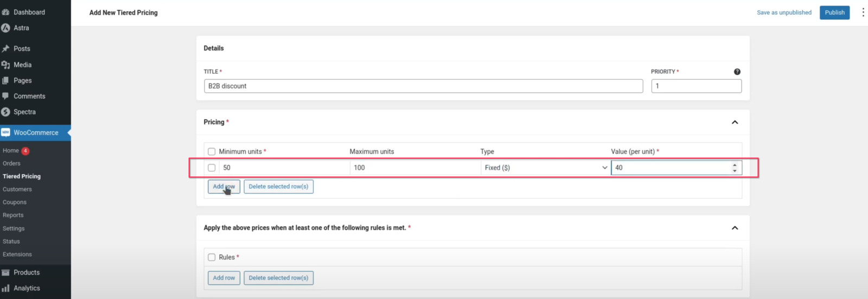Viewport: 868px width, 299px height.
Task: Click the WooCommerce label in sidebar
Action: (36, 132)
